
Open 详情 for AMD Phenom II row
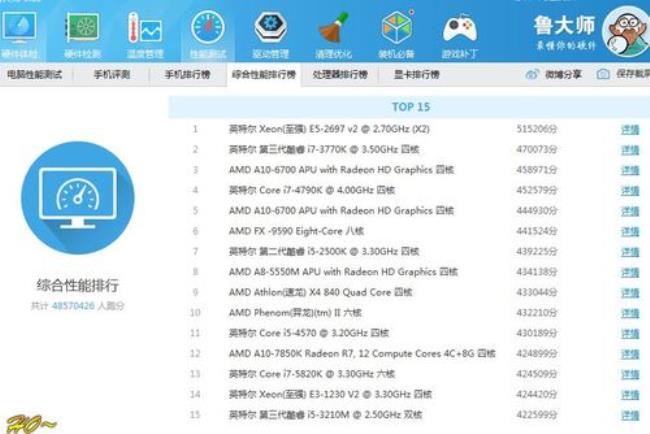tap(630, 313)
